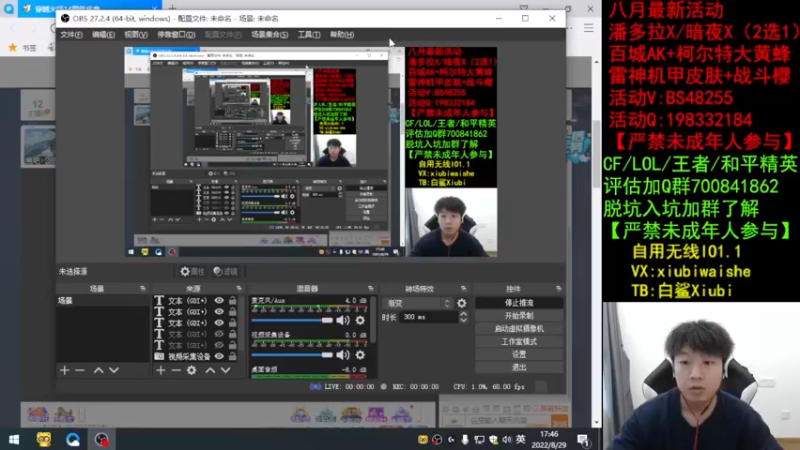Image resolution: width=800 pixels, height=450 pixels.
Task: Enable 工作室模式 studio mode
Action: 519,341
